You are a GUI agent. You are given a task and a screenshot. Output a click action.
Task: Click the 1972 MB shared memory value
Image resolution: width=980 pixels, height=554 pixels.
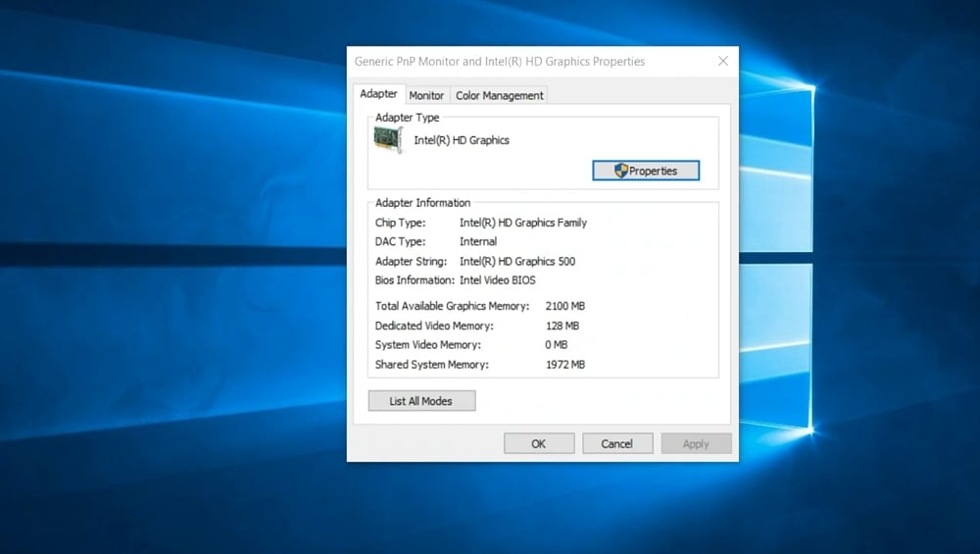click(565, 365)
